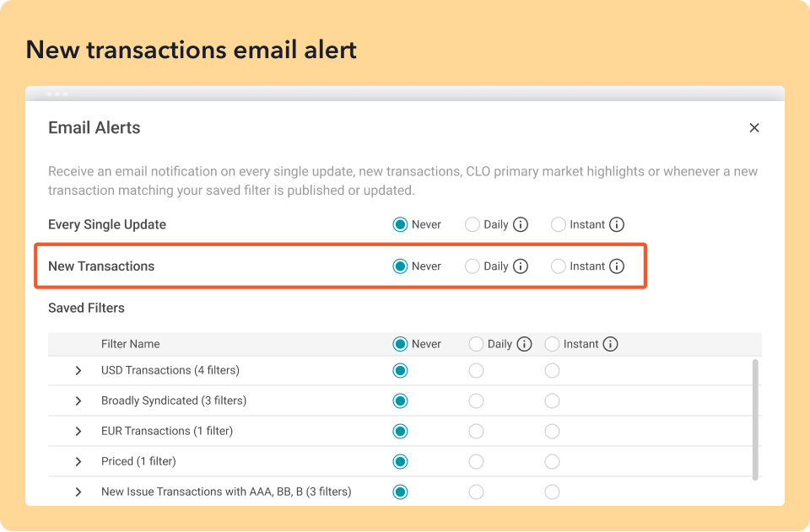Expand New Issue Transactions with AAA, BB, B
810x532 pixels.
[x=78, y=492]
